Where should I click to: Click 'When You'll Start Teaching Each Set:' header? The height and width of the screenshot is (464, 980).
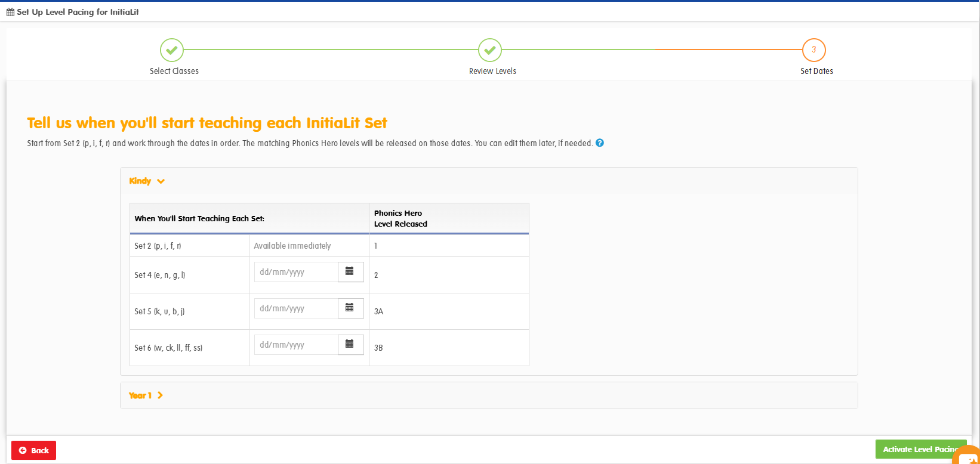(x=249, y=218)
